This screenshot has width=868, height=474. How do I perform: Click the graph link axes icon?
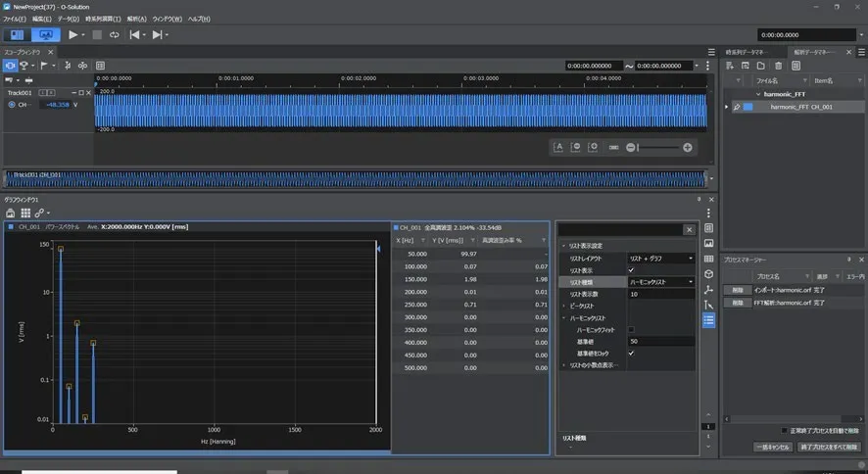39,213
